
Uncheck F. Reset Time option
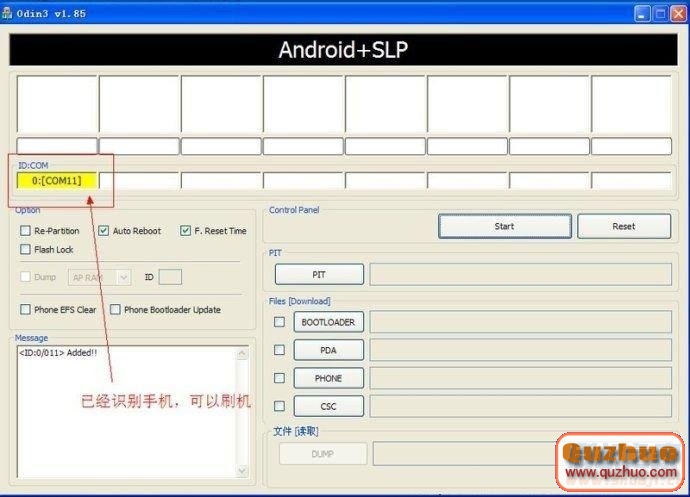pos(185,231)
